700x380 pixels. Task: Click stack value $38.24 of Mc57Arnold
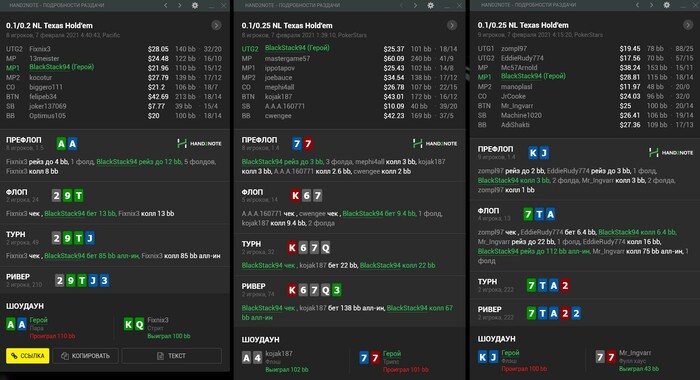tap(630, 68)
